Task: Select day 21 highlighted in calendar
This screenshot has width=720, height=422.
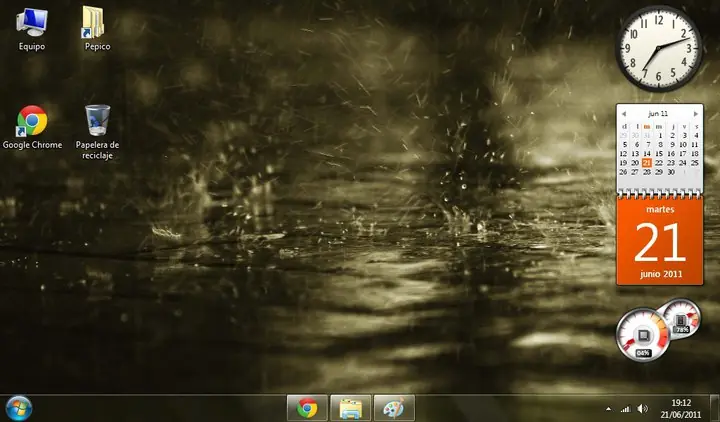Action: [647, 163]
